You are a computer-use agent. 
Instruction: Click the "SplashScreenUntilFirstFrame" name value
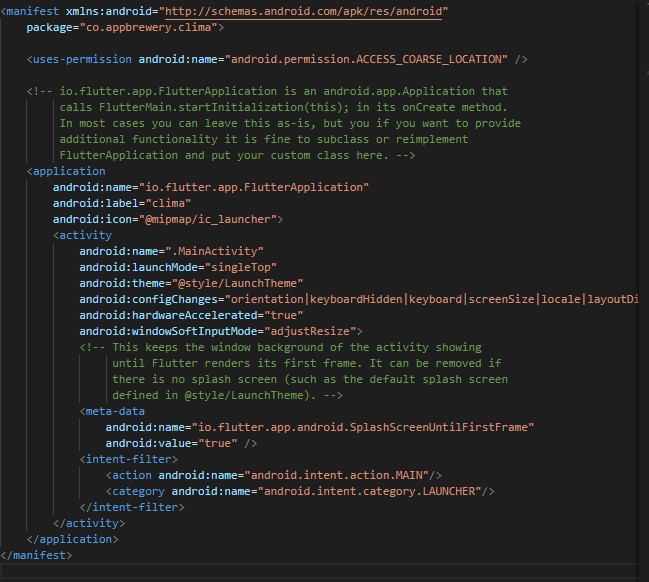363,427
